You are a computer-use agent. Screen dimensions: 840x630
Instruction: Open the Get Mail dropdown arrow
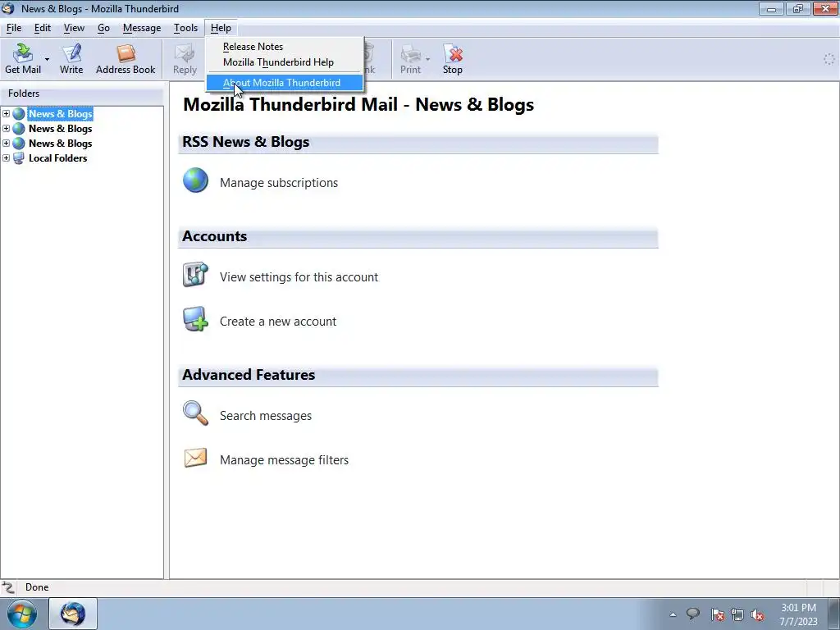tap(47, 59)
